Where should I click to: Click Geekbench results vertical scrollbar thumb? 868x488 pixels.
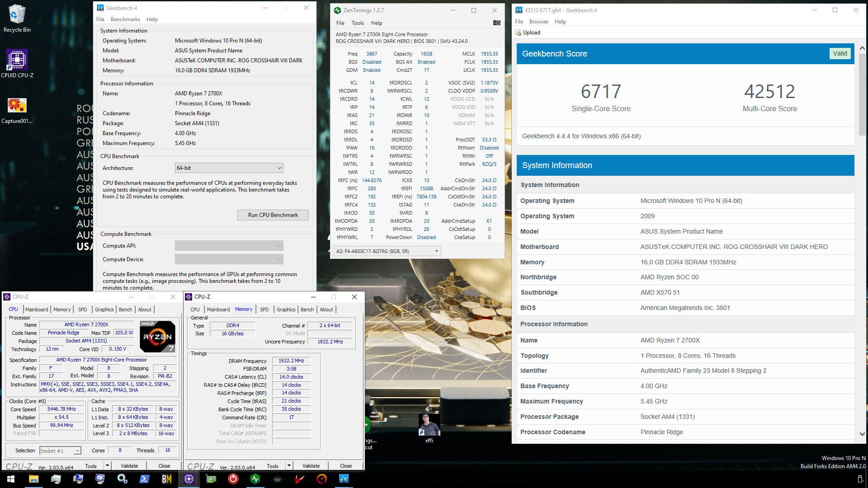[862, 94]
